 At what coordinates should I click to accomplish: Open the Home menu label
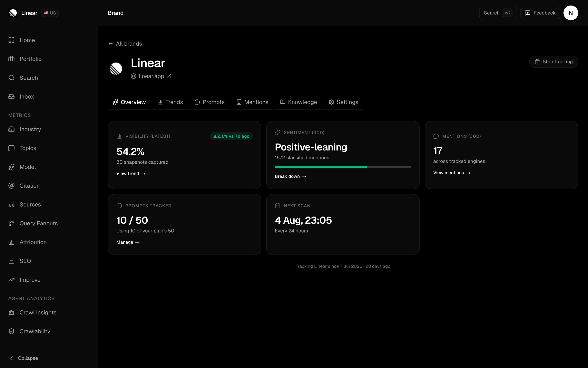pos(27,40)
